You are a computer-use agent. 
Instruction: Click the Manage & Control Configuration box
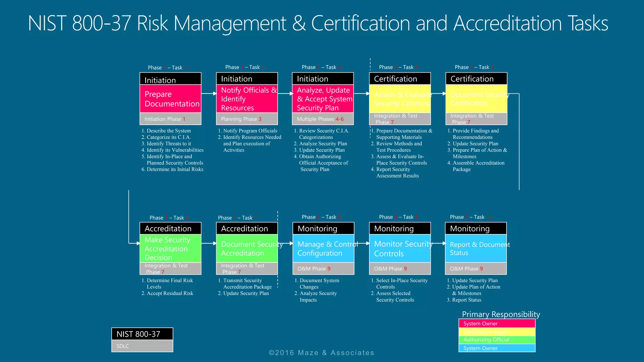324,249
